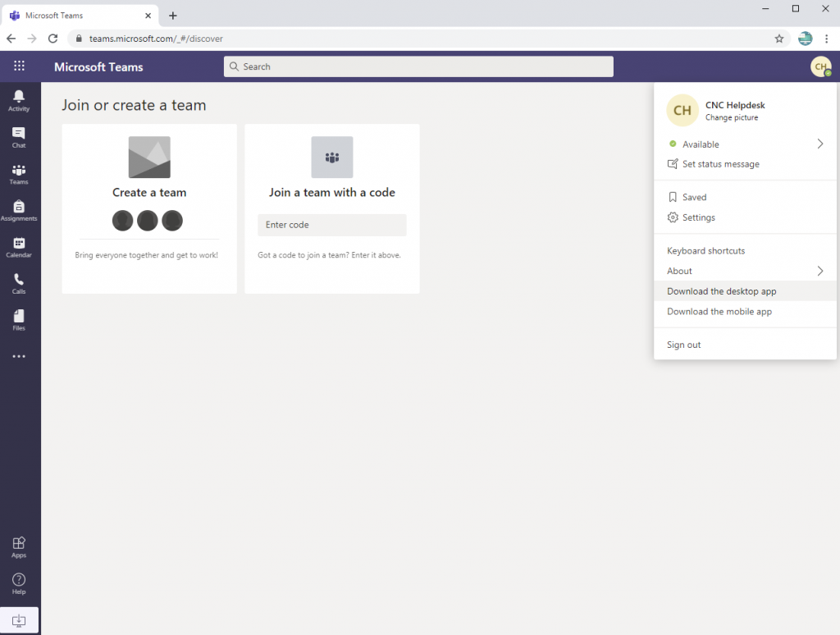Expand the About submenu arrow
The image size is (840, 635).
pyautogui.click(x=819, y=271)
